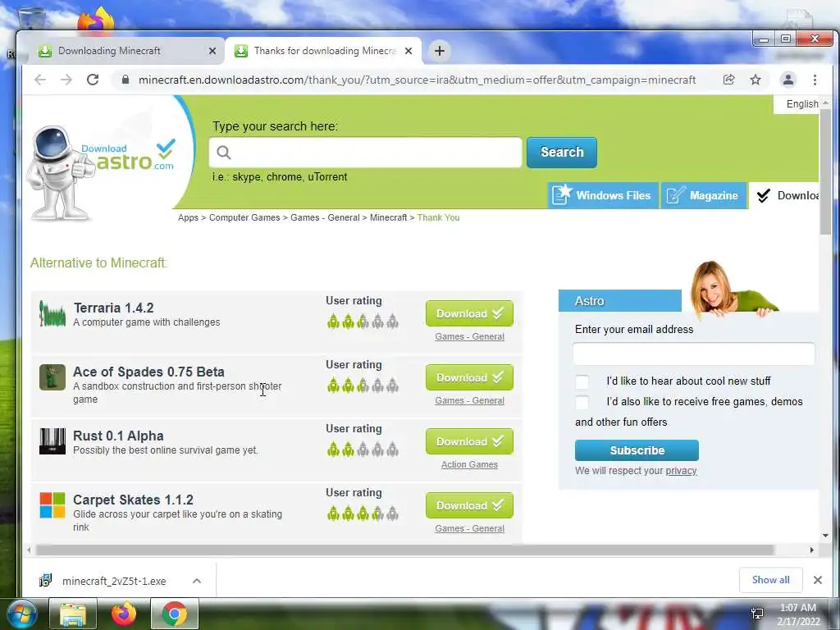Screen dimensions: 840x630
Task: Click the minecraft exe file icon in download bar
Action: tap(46, 580)
